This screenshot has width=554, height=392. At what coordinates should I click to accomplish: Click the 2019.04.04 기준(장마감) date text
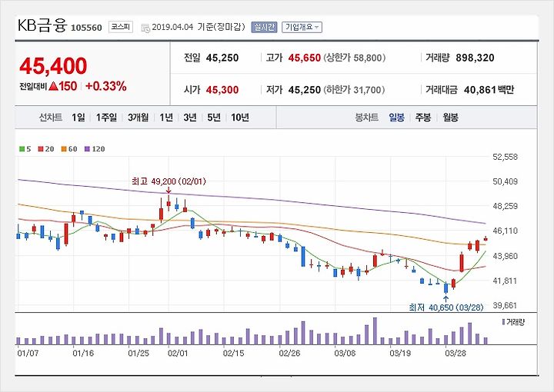(199, 28)
